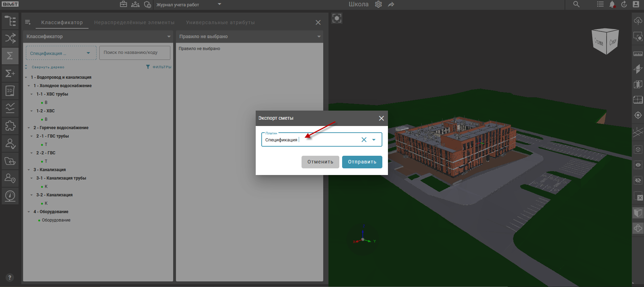
Task: Open the project settings gear next to Школа
Action: click(378, 5)
